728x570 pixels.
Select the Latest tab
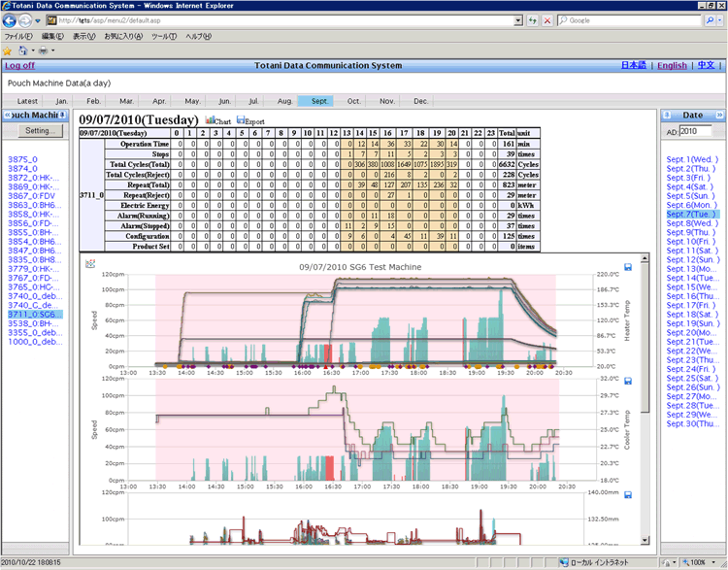27,101
